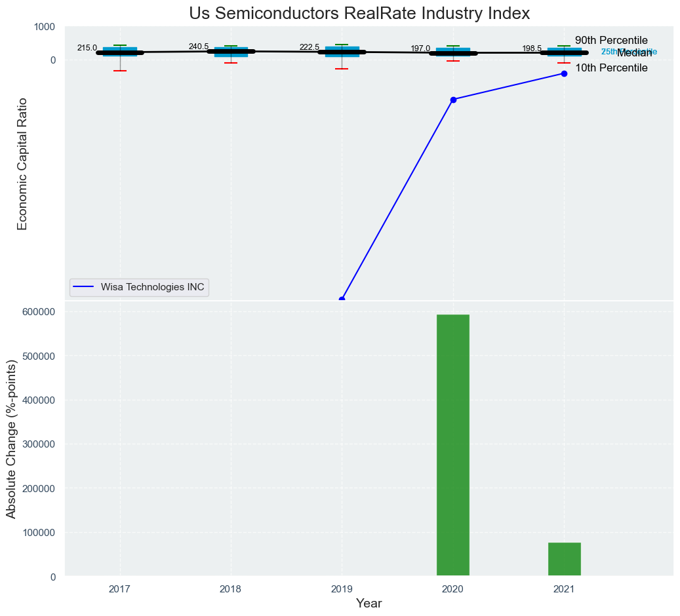This screenshot has height=616, width=680.
Task: Select the 2017 box plot
Action: pyautogui.click(x=119, y=52)
